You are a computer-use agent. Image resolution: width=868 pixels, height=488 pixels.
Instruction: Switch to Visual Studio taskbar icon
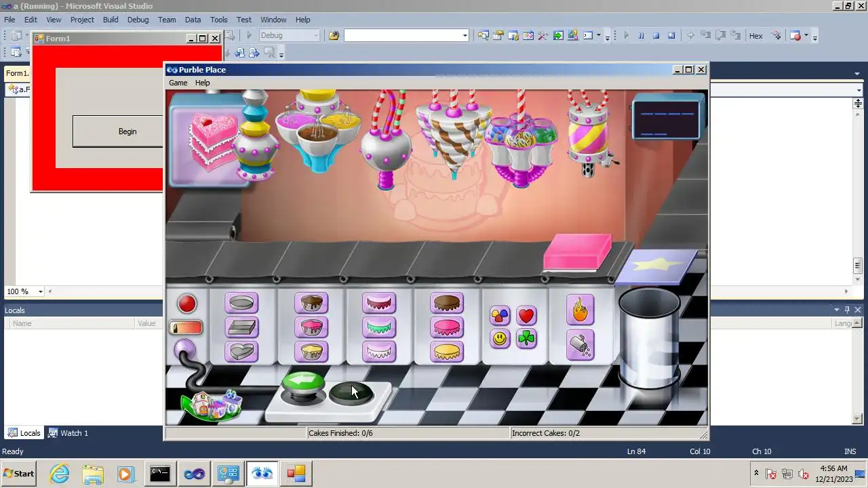[x=194, y=474]
